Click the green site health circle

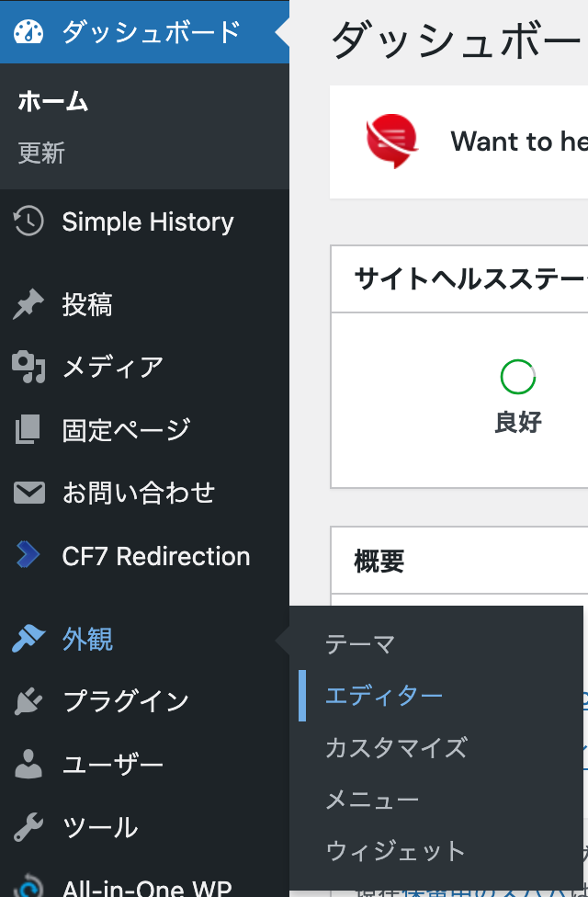(x=517, y=377)
